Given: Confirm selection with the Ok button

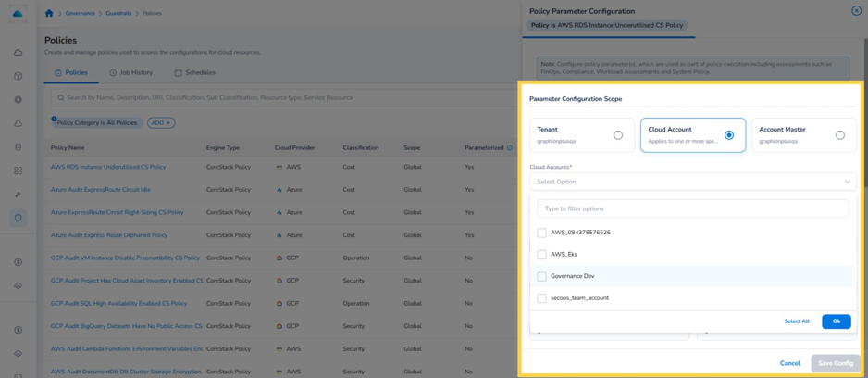Looking at the screenshot, I should [836, 321].
